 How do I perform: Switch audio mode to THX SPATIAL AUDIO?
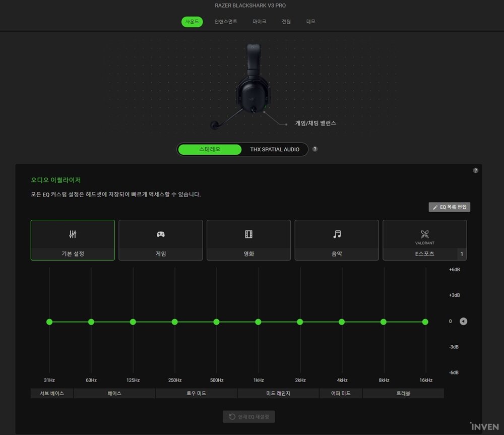coord(275,150)
